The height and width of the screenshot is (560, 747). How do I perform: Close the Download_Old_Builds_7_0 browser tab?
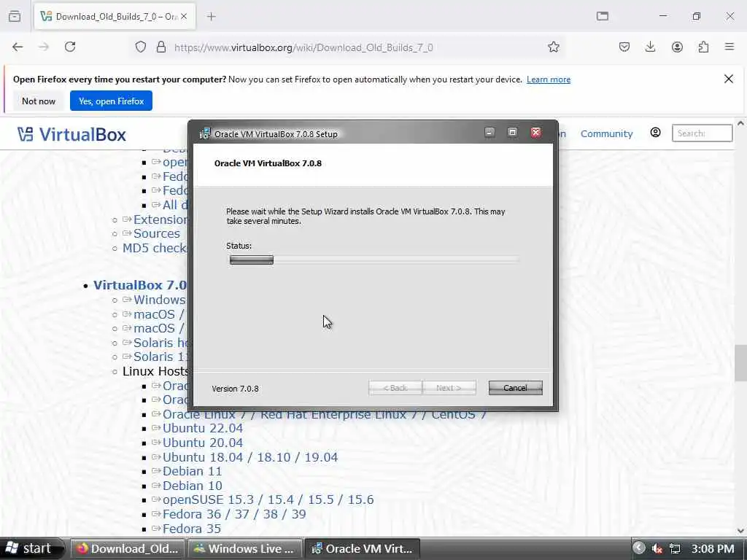184,17
